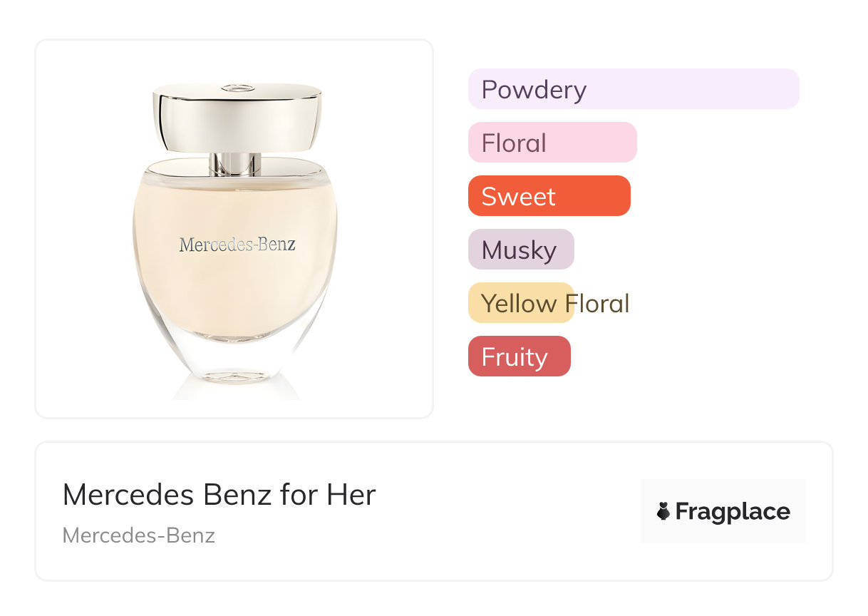Click the Powdery accord bar
The width and height of the screenshot is (868, 616).
[633, 89]
